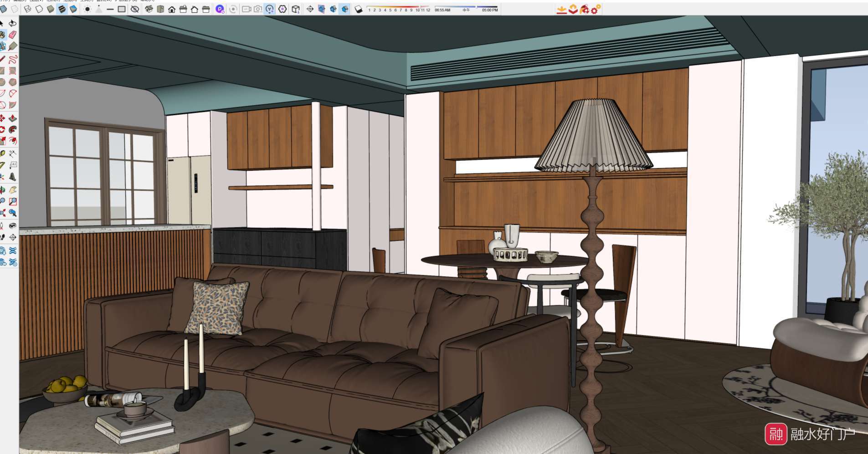Switch to Front view house icon
868x454 pixels.
pyautogui.click(x=172, y=9)
